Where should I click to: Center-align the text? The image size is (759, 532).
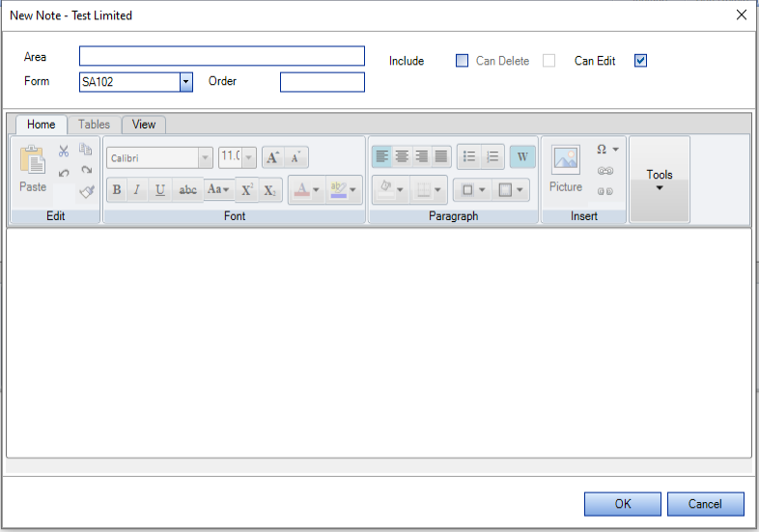(x=402, y=156)
